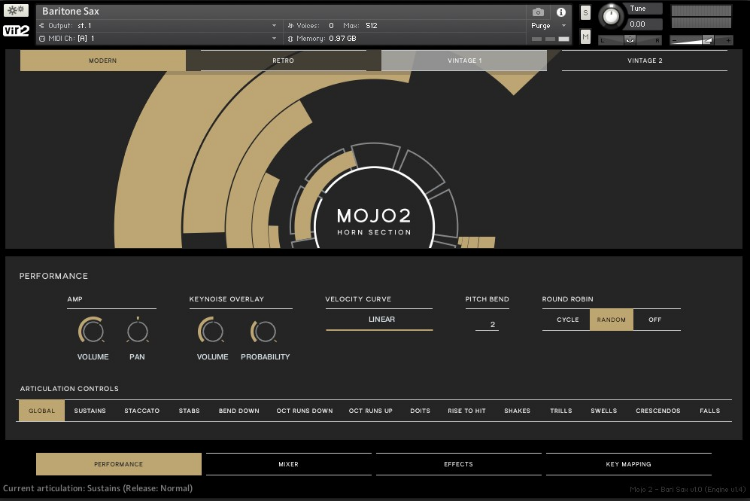Viewport: 751px width, 501px height.
Task: Click the header stereo pan slider
Action: click(x=630, y=40)
